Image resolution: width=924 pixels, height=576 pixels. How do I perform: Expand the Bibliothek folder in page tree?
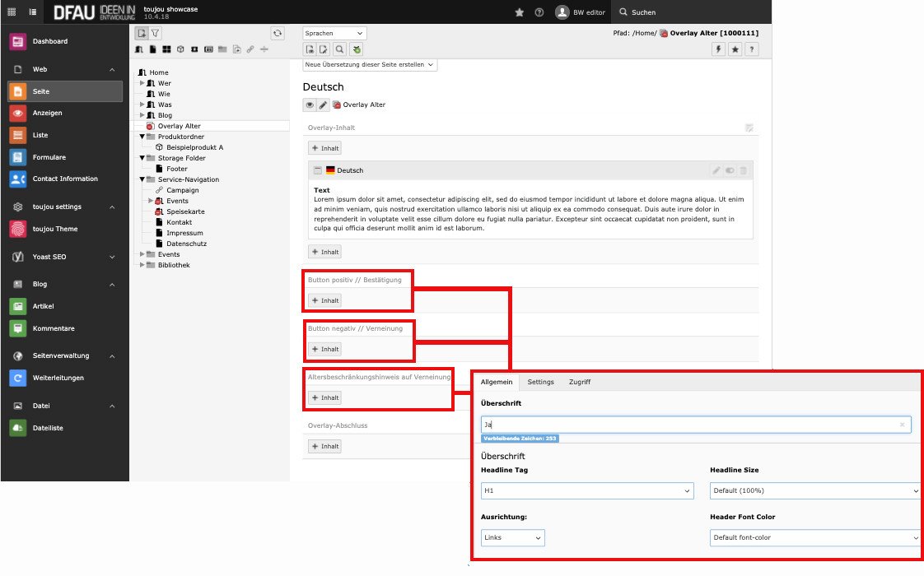coord(142,265)
